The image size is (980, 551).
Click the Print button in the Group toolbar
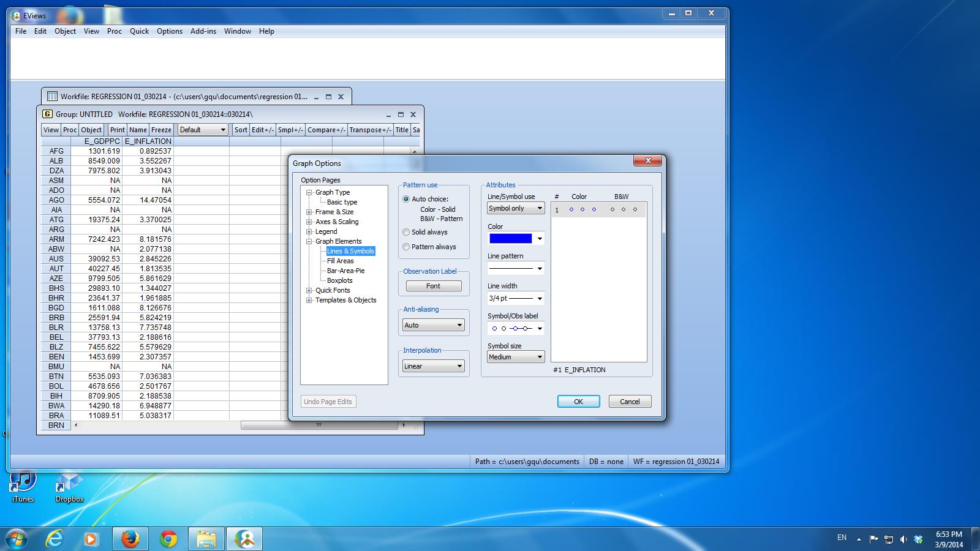pos(118,130)
